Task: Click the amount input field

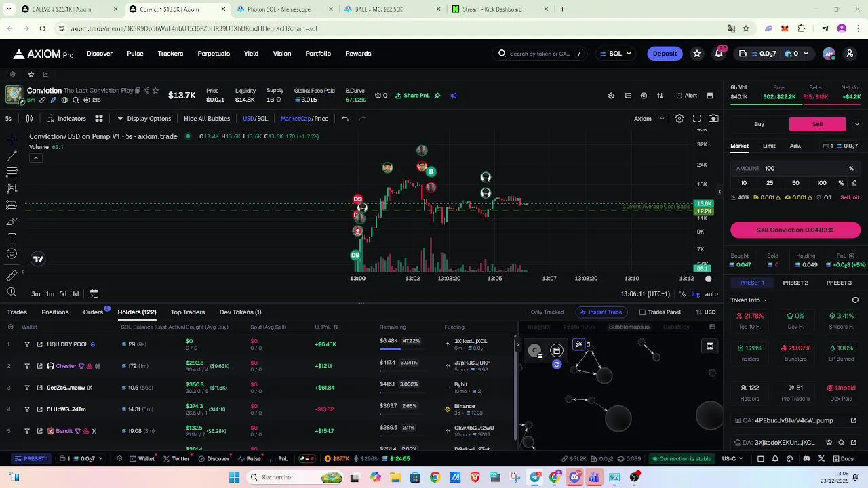Action: click(x=795, y=169)
